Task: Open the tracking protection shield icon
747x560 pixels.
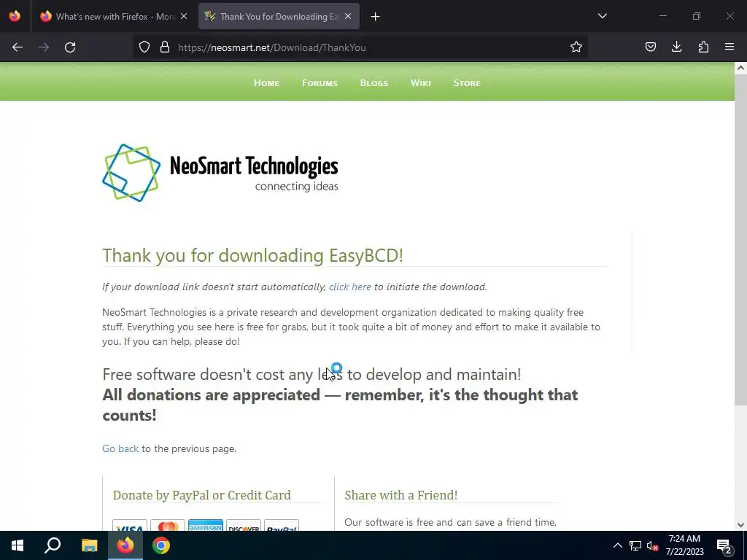Action: coord(144,47)
